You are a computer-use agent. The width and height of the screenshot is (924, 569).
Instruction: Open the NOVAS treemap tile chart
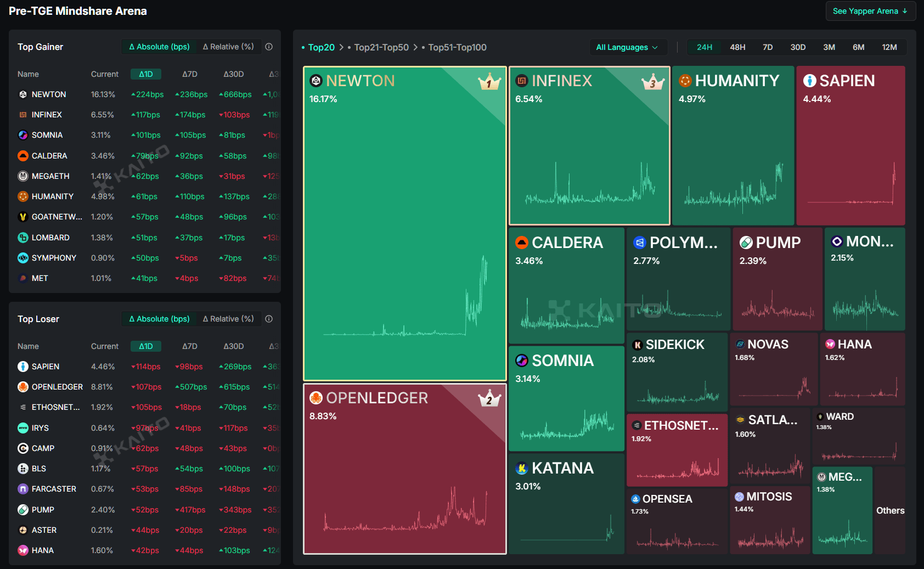(774, 369)
